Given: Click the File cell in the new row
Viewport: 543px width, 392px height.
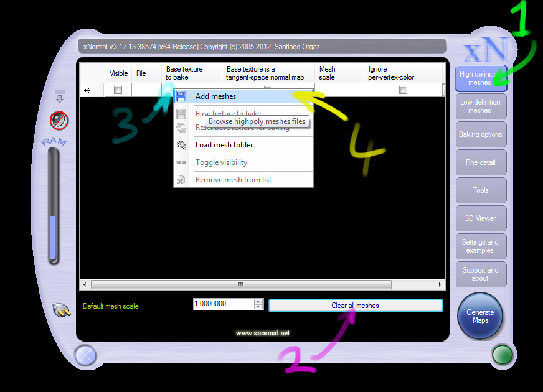Looking at the screenshot, I should [x=146, y=90].
